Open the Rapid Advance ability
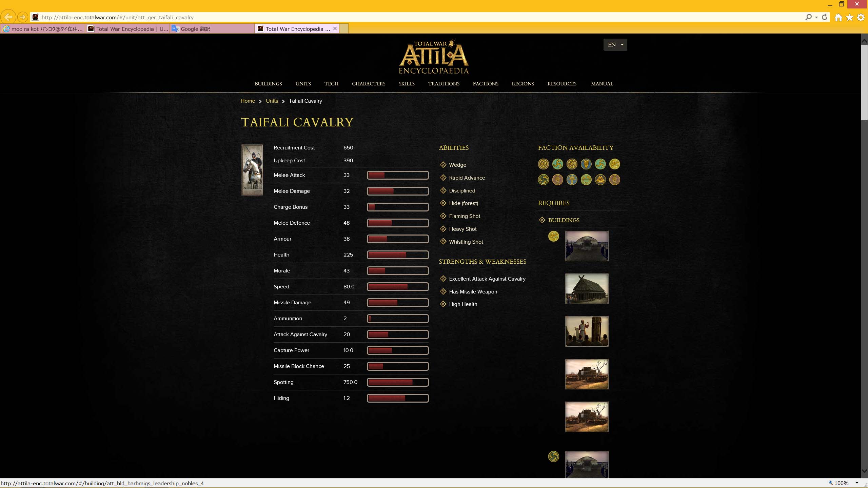868x488 pixels. [x=467, y=178]
